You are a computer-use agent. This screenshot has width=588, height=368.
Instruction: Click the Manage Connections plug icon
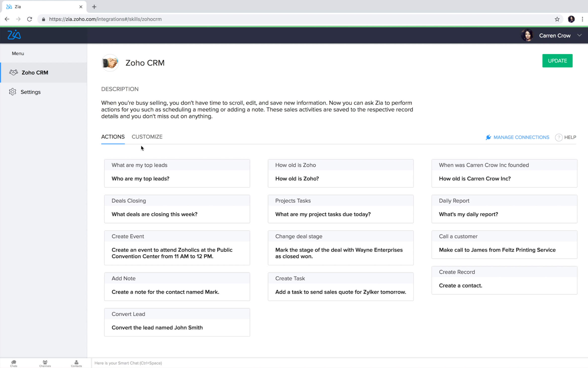coord(488,137)
